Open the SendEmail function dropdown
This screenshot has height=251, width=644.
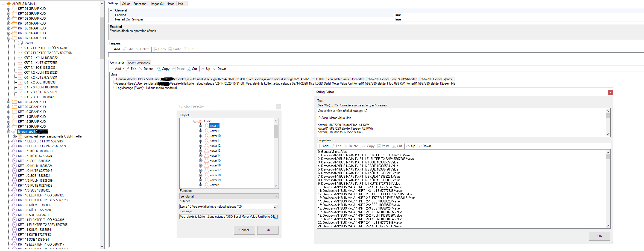coord(276,196)
